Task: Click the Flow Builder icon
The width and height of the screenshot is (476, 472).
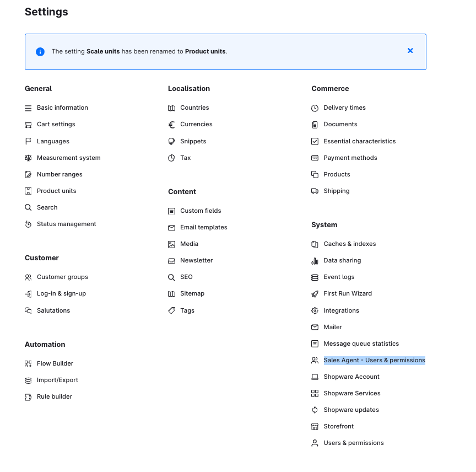Action: point(28,364)
